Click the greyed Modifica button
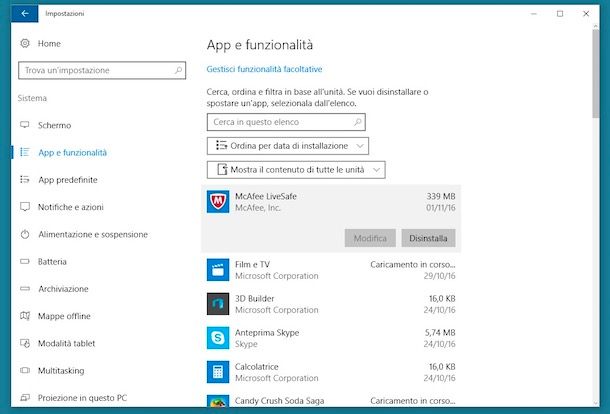This screenshot has width=610, height=414. tap(370, 238)
